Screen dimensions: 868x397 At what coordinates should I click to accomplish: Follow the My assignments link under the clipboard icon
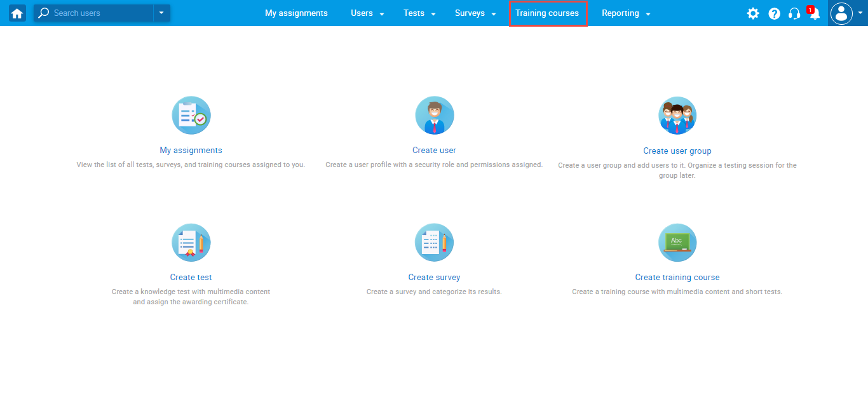191,151
